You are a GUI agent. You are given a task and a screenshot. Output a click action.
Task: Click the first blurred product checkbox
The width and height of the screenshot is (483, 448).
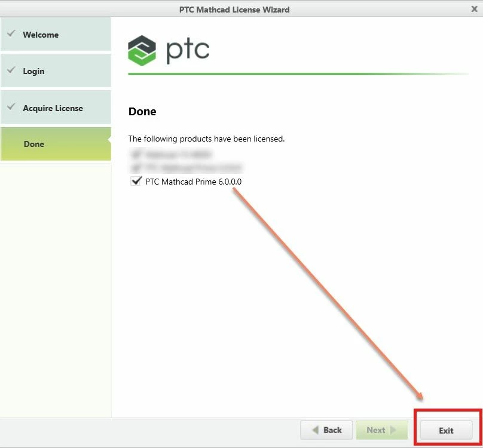coord(136,154)
